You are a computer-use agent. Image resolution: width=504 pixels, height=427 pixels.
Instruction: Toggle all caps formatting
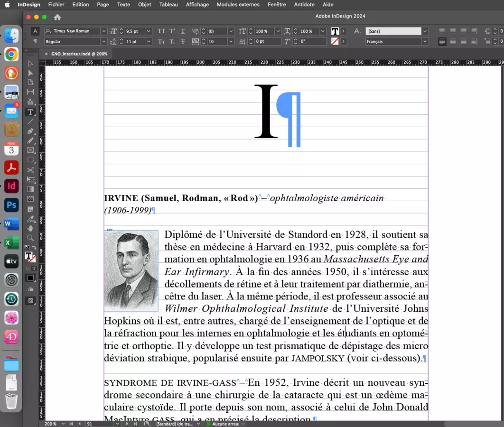point(161,31)
